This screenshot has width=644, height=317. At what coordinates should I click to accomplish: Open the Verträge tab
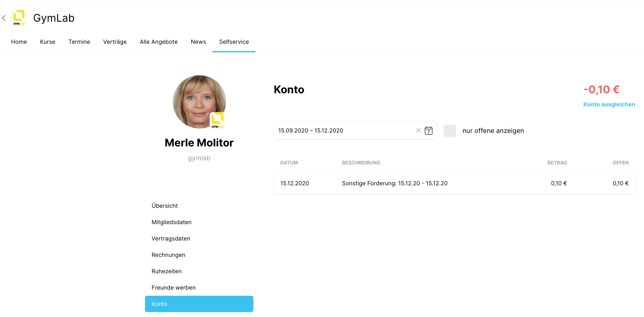pyautogui.click(x=115, y=42)
